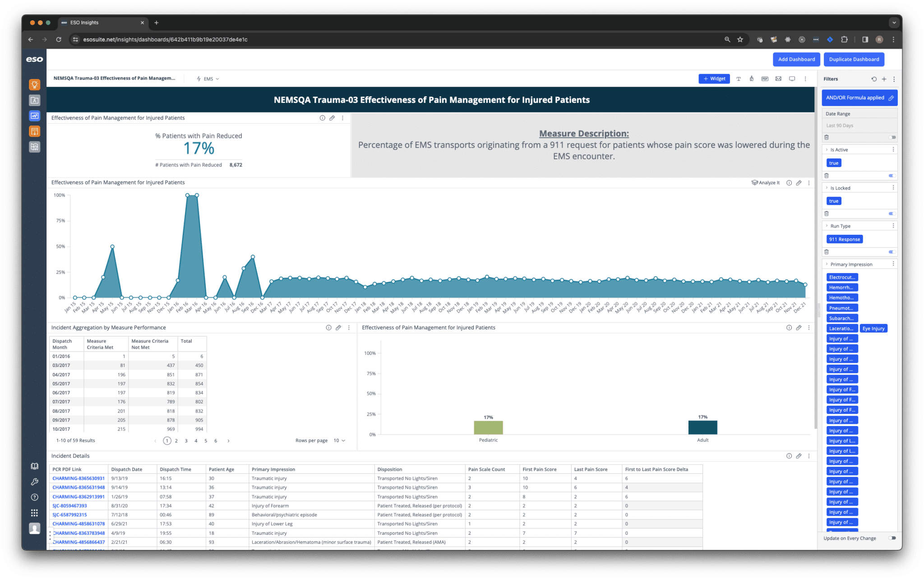Click the add text widget icon
Image resolution: width=924 pixels, height=579 pixels.
(739, 79)
